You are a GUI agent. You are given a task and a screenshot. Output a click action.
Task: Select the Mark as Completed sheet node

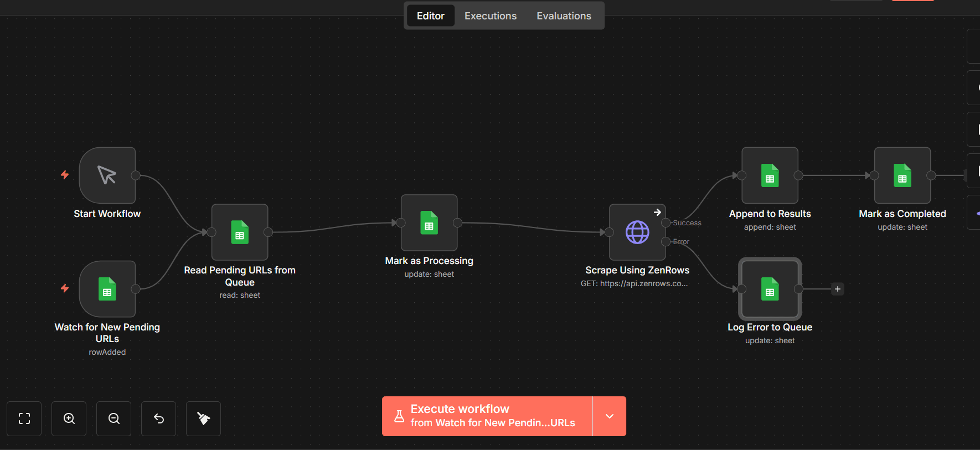tap(902, 175)
